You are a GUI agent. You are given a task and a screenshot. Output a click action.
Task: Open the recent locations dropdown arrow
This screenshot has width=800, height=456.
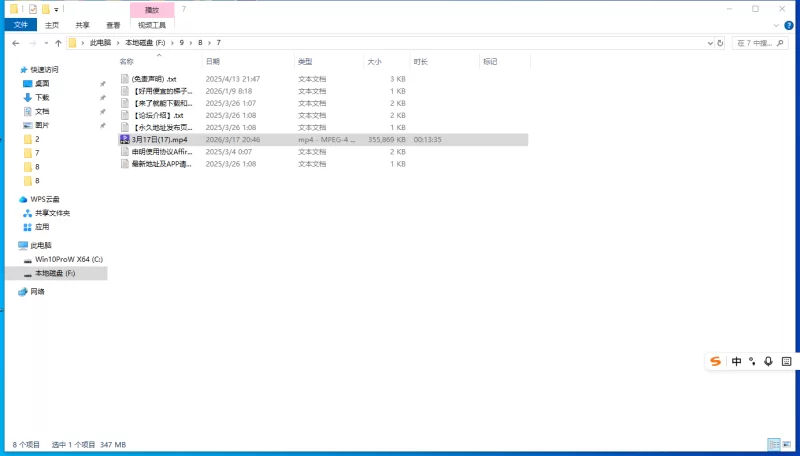[x=46, y=43]
